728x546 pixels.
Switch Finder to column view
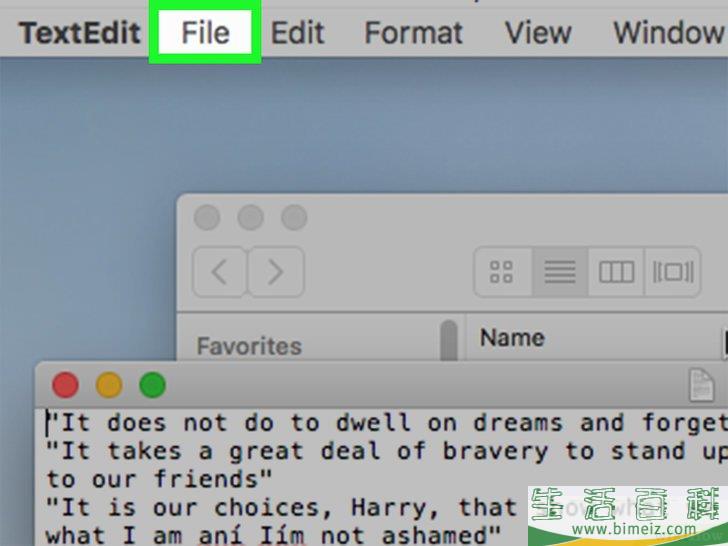(x=616, y=272)
